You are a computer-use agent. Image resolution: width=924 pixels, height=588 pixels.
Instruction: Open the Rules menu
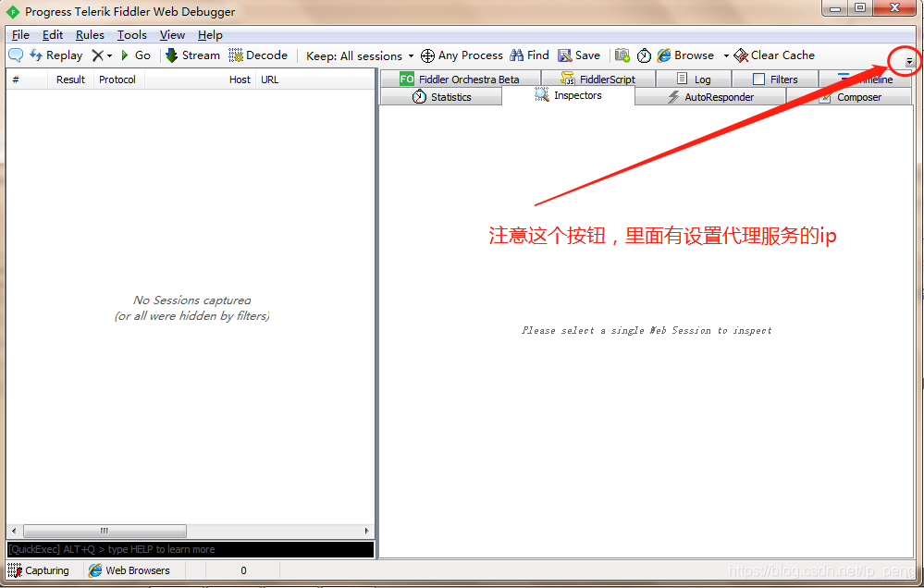pos(90,35)
